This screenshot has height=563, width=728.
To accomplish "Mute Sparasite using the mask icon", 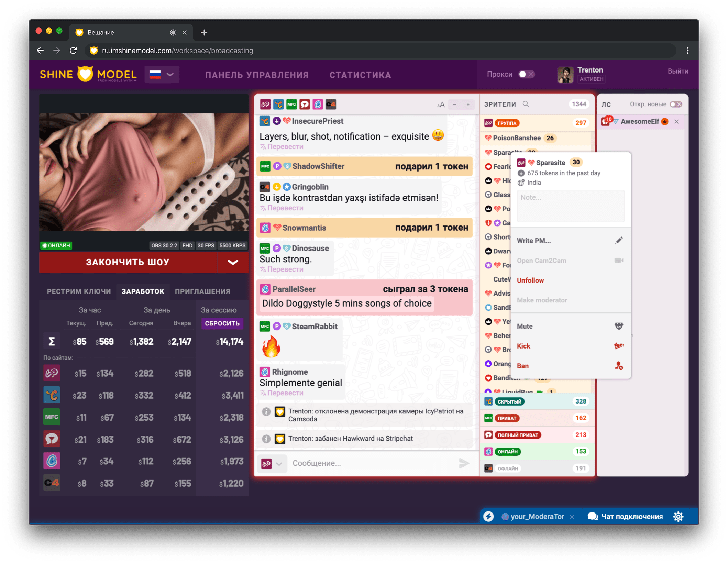I will point(618,325).
